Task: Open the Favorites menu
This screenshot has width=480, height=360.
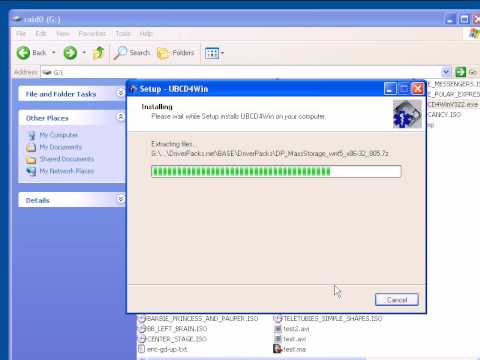Action: click(92, 34)
